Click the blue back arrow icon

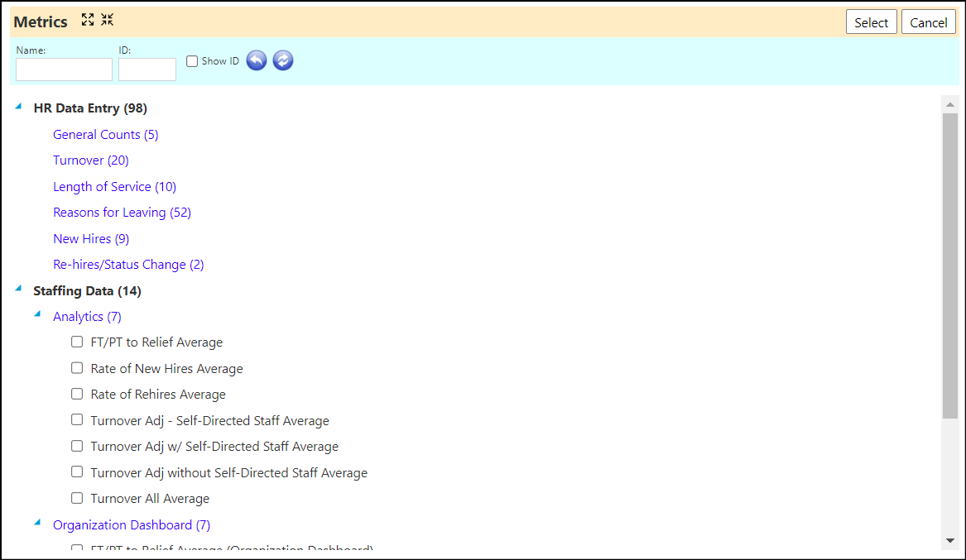[257, 60]
